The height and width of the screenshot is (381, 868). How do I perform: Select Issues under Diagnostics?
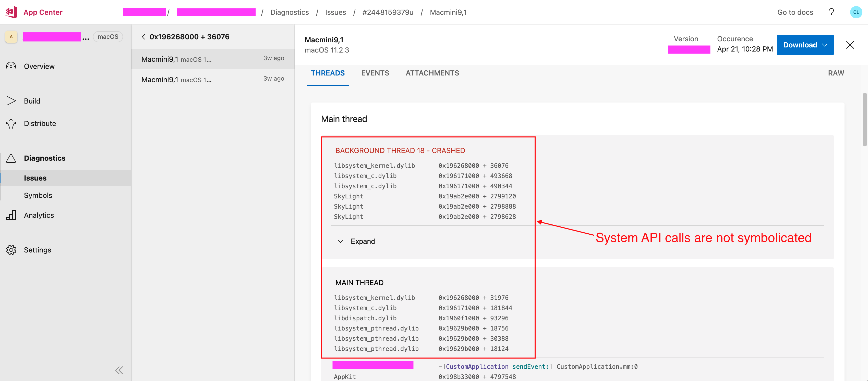pos(66,178)
